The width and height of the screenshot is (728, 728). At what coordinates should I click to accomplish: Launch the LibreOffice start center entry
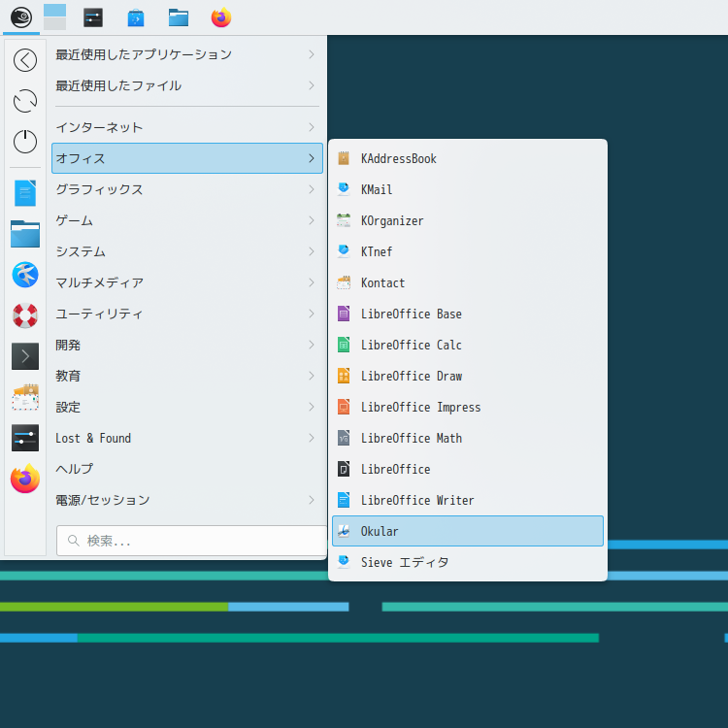pos(468,469)
